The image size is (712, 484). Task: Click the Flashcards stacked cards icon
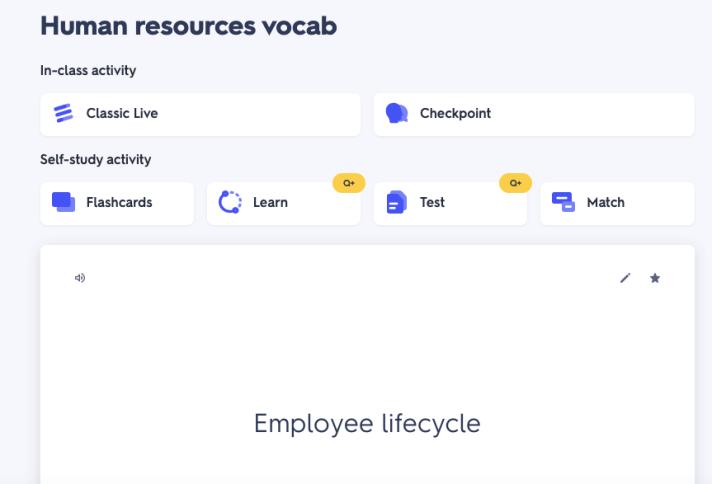coord(64,202)
